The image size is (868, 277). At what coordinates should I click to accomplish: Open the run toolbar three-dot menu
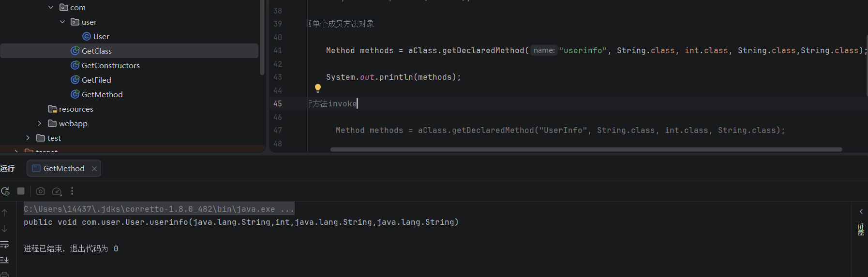pyautogui.click(x=72, y=191)
